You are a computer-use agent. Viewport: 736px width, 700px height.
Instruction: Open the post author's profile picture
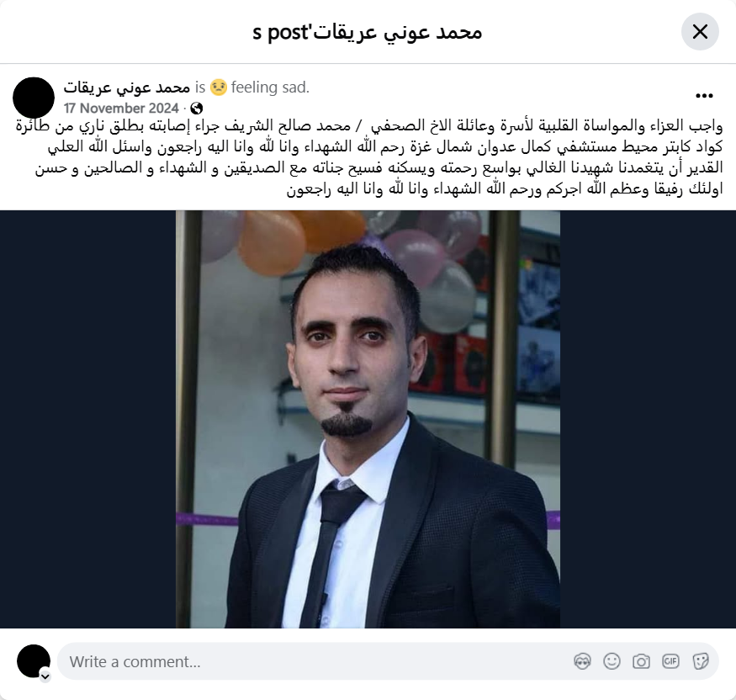(x=34, y=98)
